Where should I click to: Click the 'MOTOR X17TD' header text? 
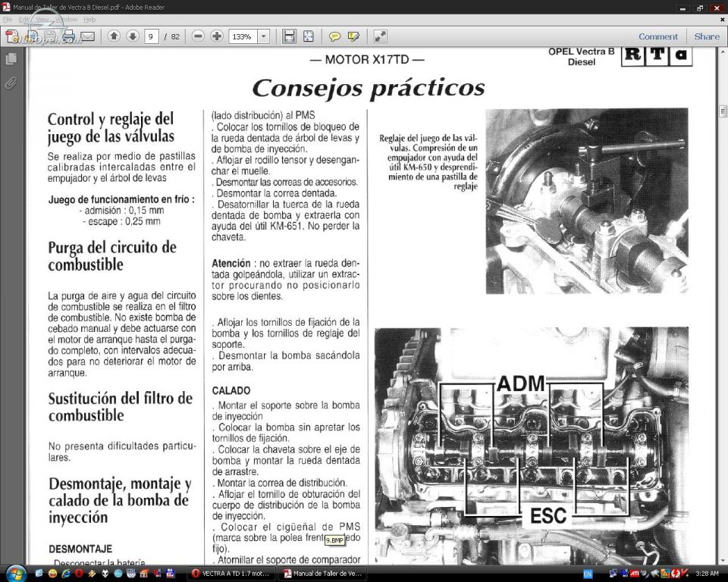(367, 59)
